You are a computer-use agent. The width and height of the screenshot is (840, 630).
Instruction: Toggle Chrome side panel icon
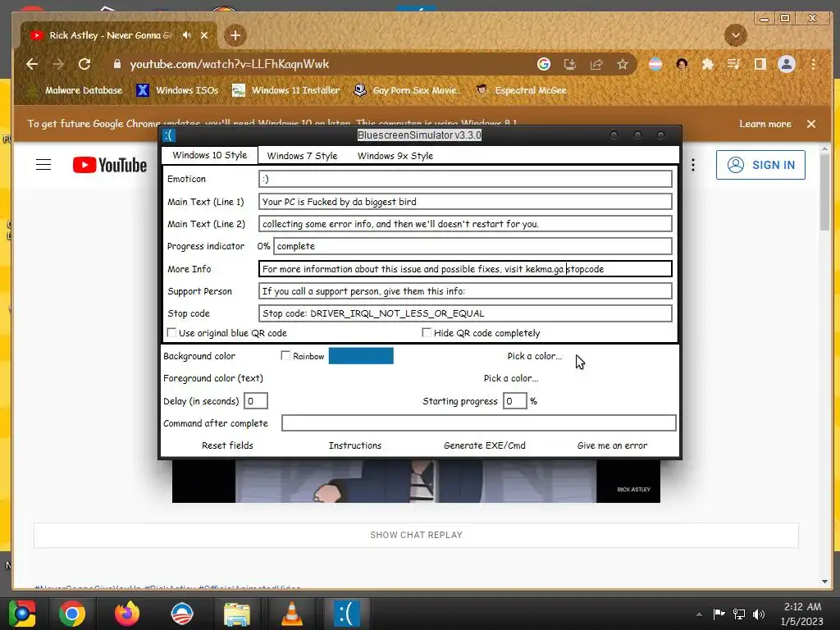click(x=760, y=64)
